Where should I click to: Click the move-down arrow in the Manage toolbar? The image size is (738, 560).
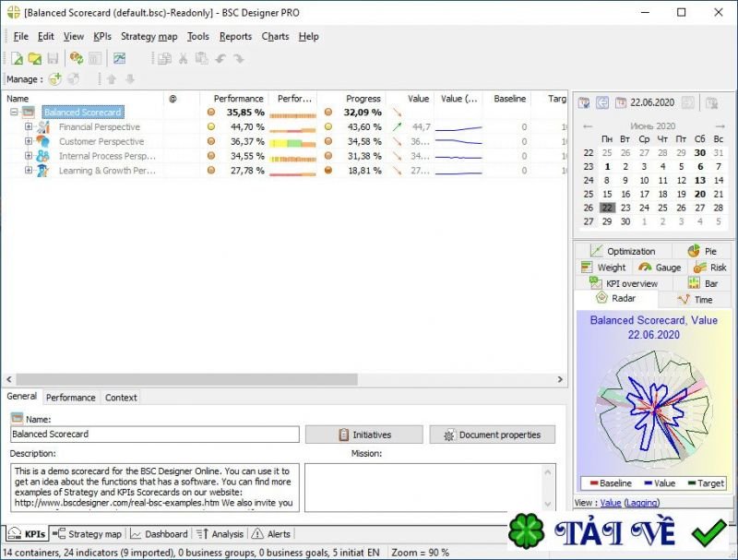130,79
